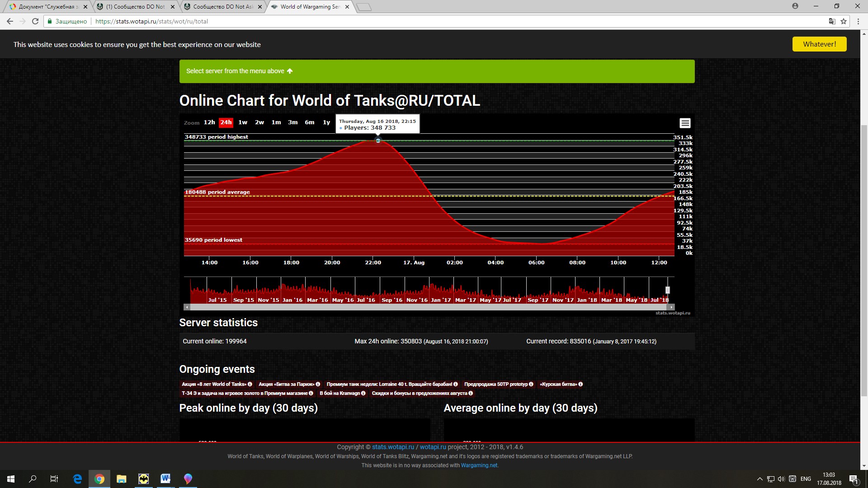Viewport: 868px width, 488px height.
Task: Expand hidden system tray icons chevron
Action: click(759, 479)
